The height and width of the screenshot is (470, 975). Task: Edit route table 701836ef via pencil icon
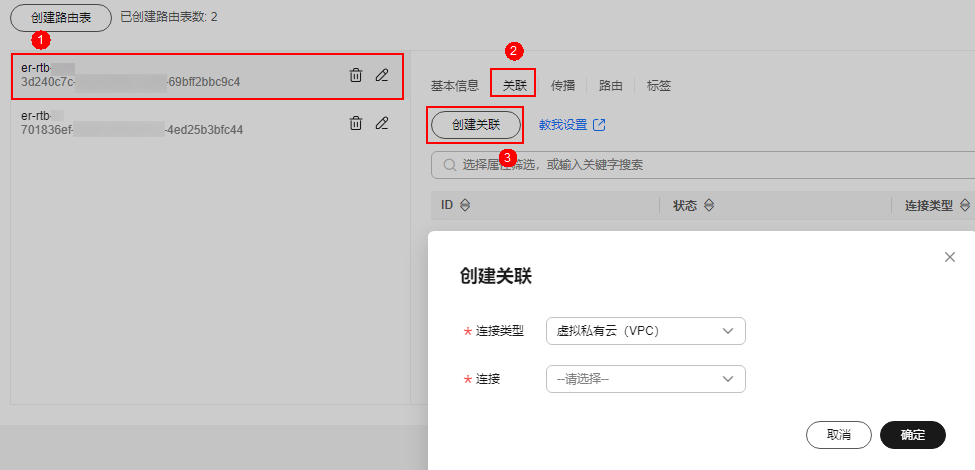click(382, 123)
